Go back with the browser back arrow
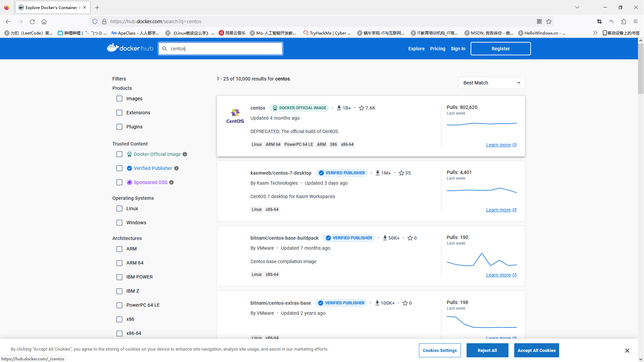This screenshot has height=362, width=644. [8, 21]
